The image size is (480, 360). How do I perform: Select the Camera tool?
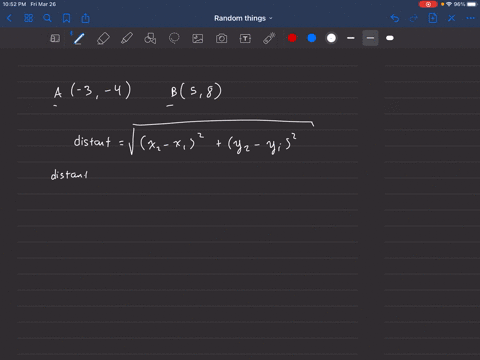[x=221, y=38]
